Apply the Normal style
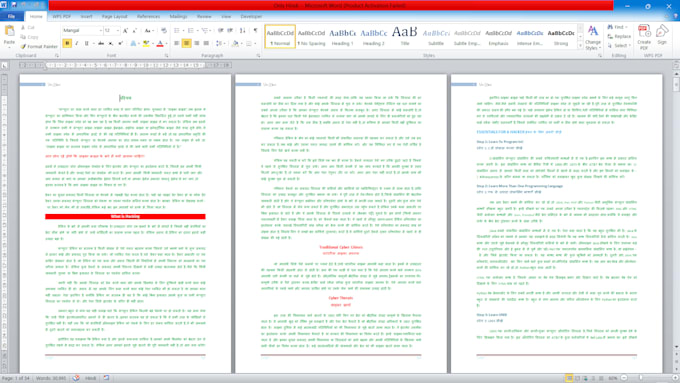 point(280,36)
